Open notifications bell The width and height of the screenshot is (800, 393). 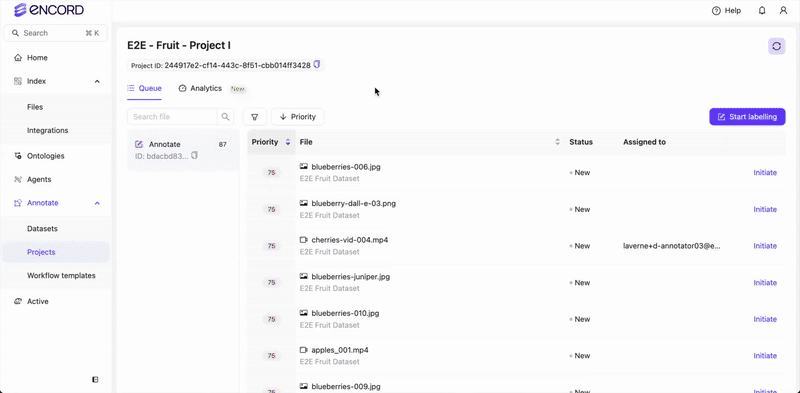point(762,11)
